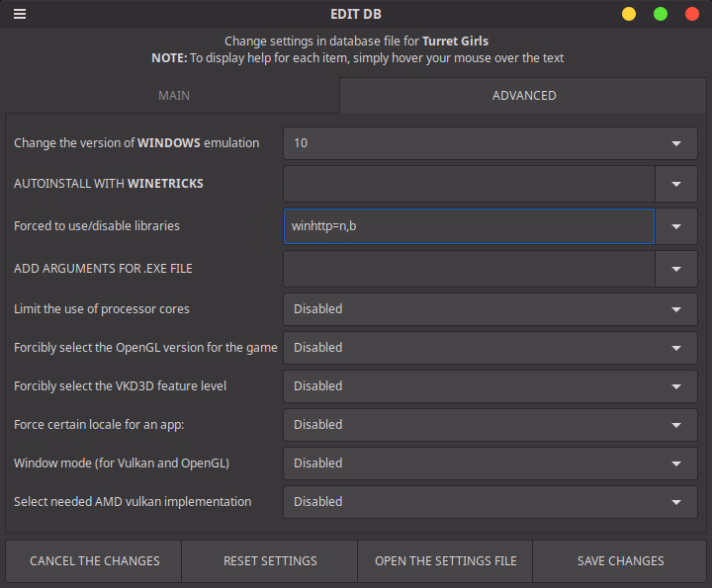
Task: Expand the .EXE arguments dropdown arrow
Action: coord(676,268)
